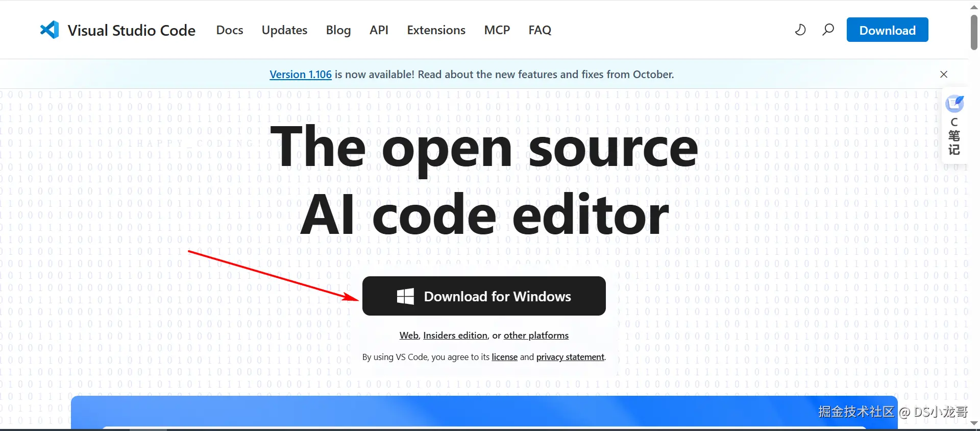This screenshot has height=431, width=980.
Task: Open search with the magnifier icon
Action: click(828, 30)
